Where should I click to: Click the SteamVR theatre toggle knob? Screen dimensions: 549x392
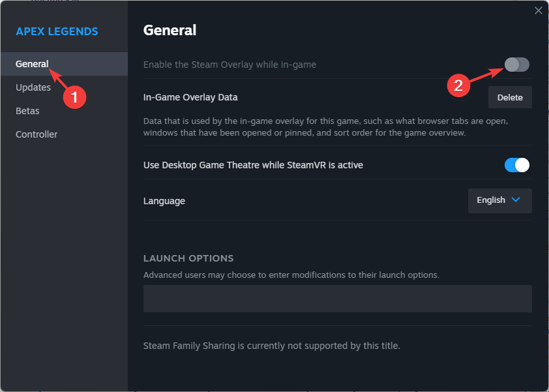522,165
